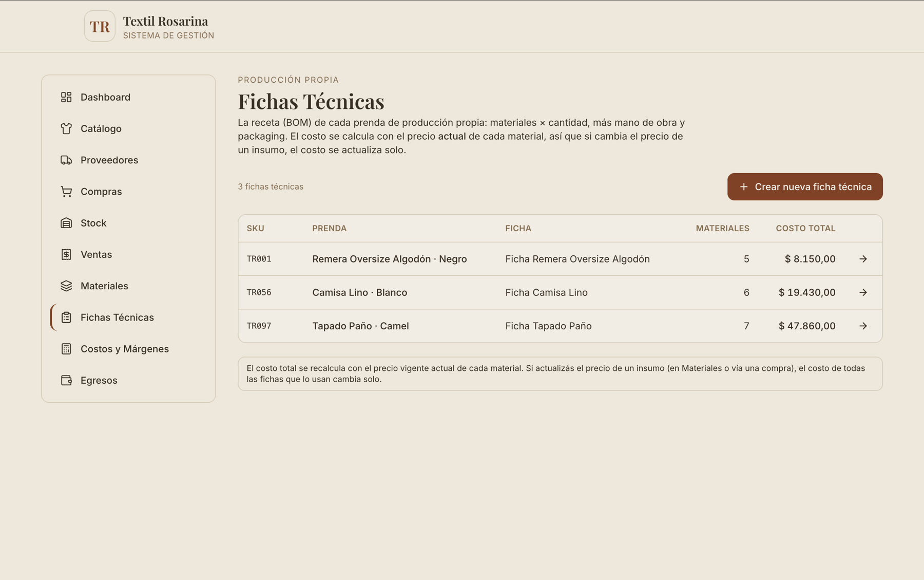Image resolution: width=924 pixels, height=580 pixels.
Task: Click the Materiales layers icon
Action: click(66, 286)
